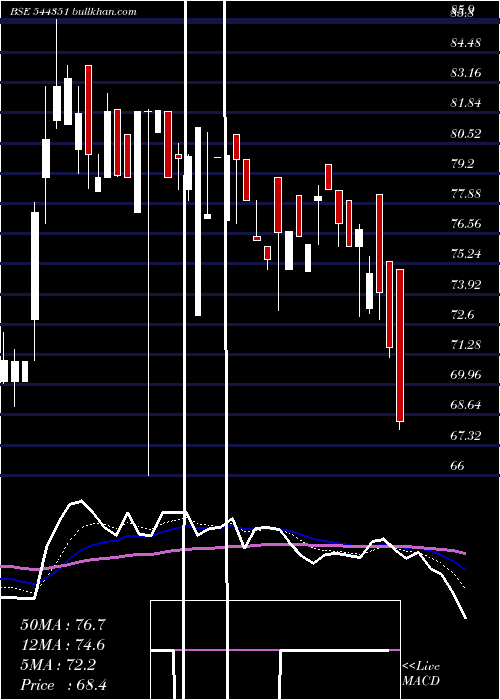This screenshot has height=700, width=500.
Task: Click the BSE 544351 bullkhan.com title text
Action: pos(73,12)
